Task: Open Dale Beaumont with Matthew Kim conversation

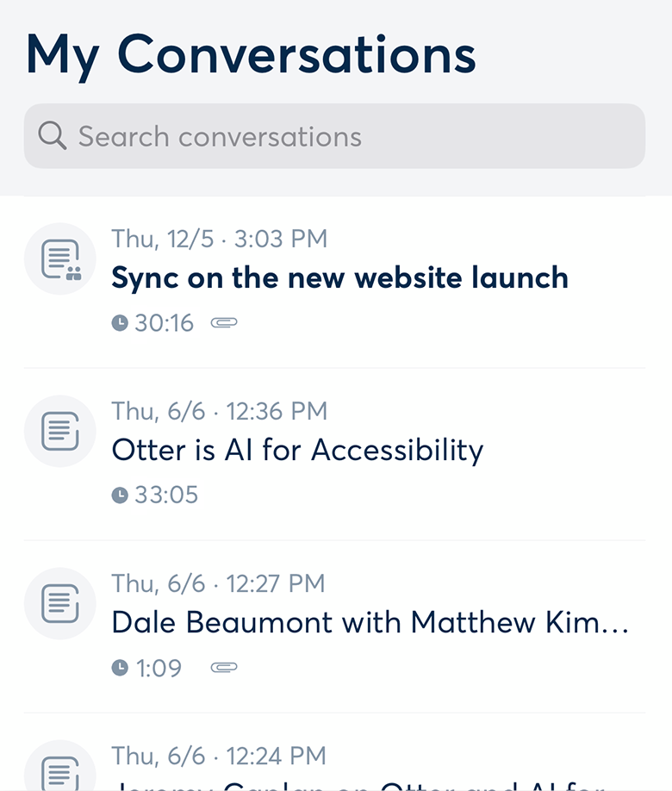Action: tap(370, 622)
